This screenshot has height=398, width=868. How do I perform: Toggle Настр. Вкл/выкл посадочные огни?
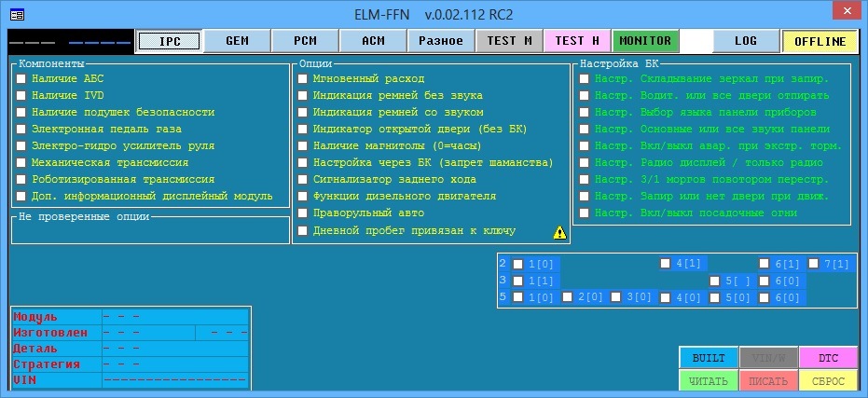tap(584, 213)
